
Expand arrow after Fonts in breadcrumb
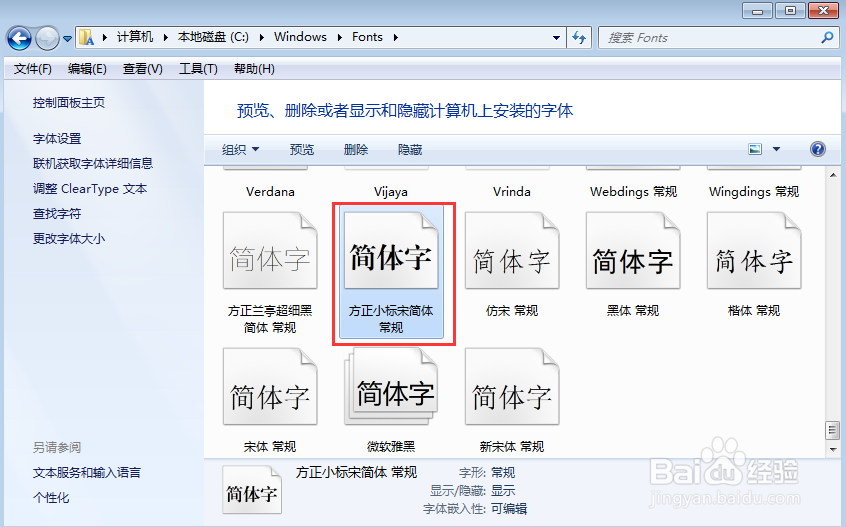click(395, 37)
